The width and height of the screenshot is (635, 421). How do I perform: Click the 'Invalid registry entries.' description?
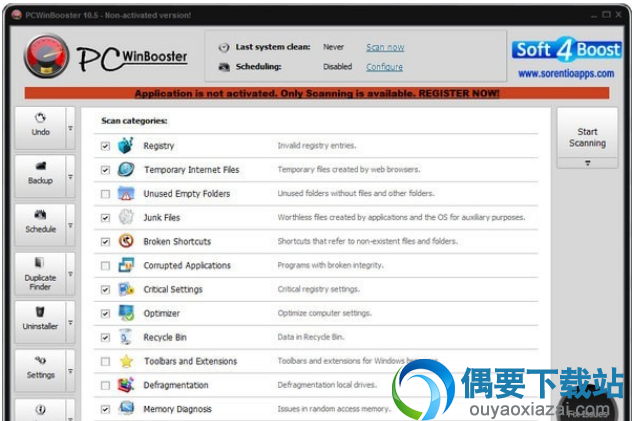(x=317, y=145)
